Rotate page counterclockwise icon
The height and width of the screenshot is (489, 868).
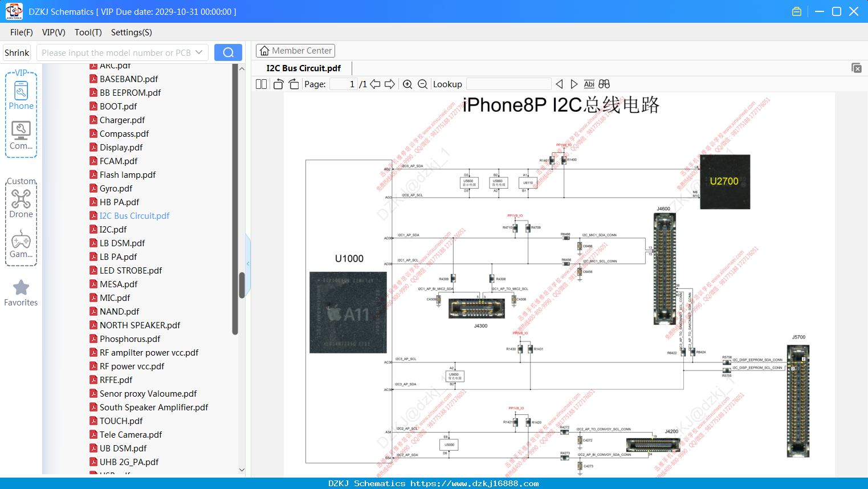tap(278, 84)
